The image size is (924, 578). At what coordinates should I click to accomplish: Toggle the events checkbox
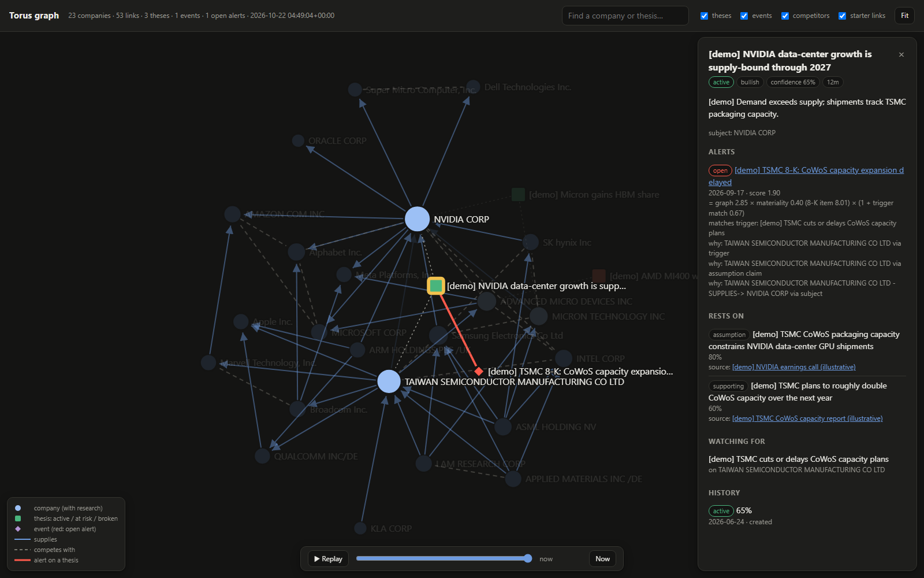744,16
